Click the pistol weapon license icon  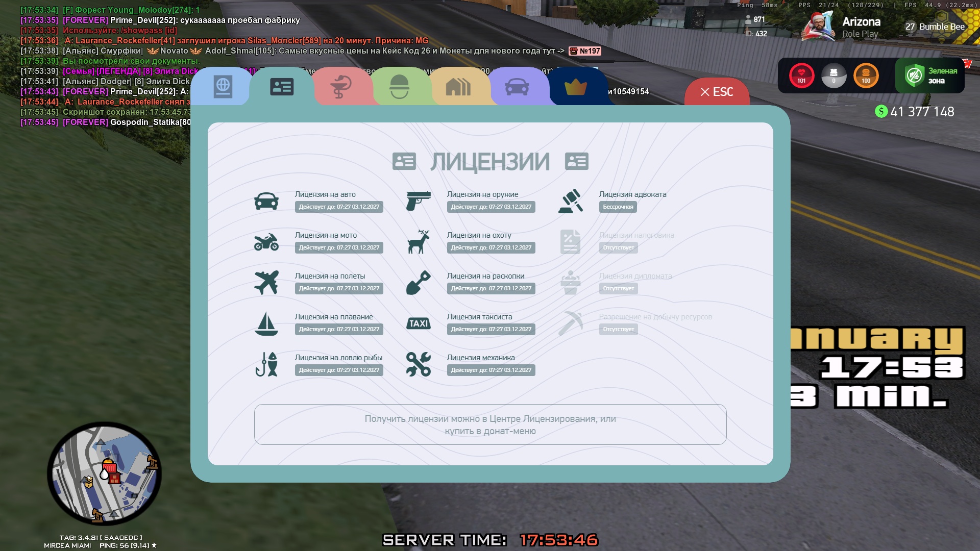419,201
